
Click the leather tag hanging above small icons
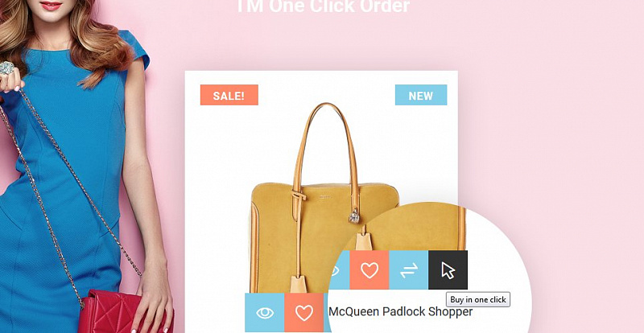(298, 284)
